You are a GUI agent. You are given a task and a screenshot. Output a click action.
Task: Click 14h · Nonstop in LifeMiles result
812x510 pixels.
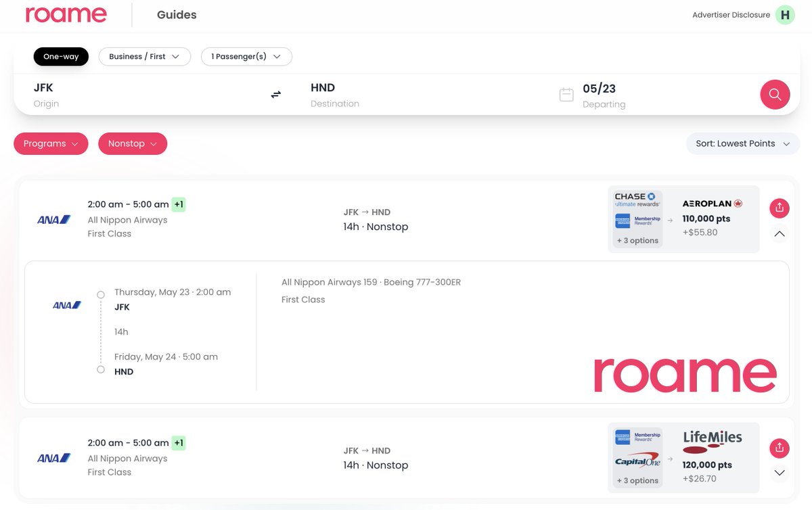pyautogui.click(x=376, y=465)
